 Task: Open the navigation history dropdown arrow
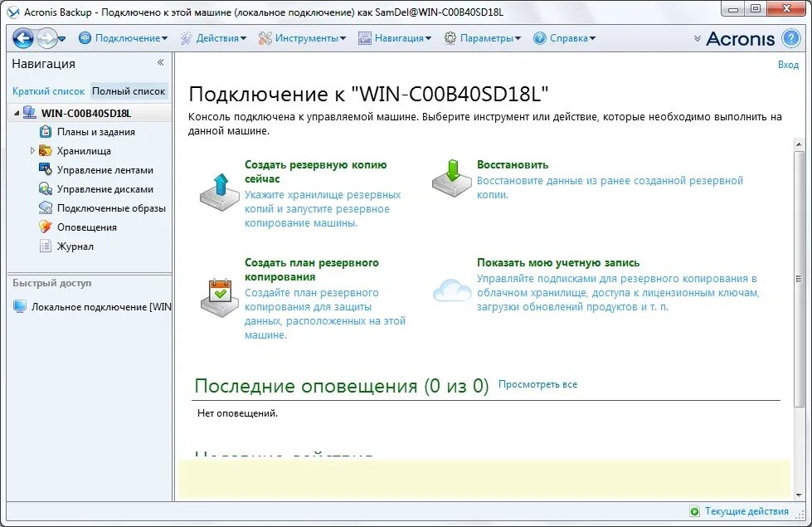tap(62, 39)
